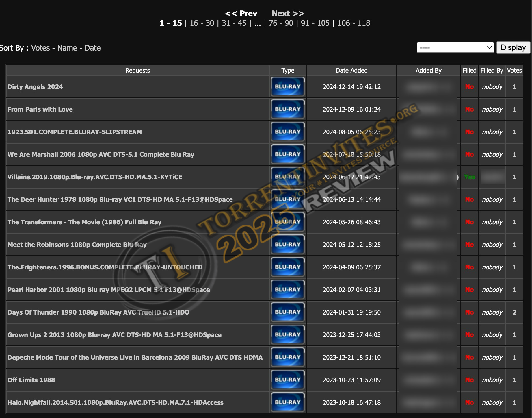This screenshot has height=418, width=532.
Task: Open Pearl Harbor 2001 request details
Action: 109,290
